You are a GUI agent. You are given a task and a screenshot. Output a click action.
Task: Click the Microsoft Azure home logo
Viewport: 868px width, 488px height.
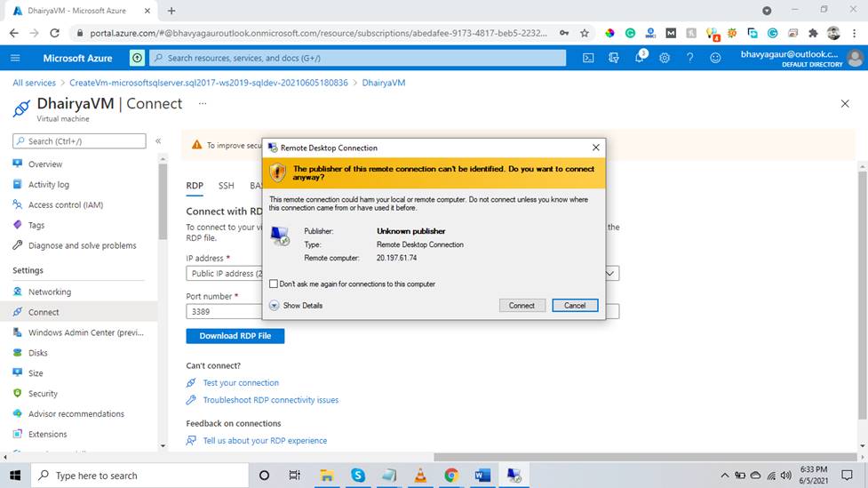[x=77, y=58]
